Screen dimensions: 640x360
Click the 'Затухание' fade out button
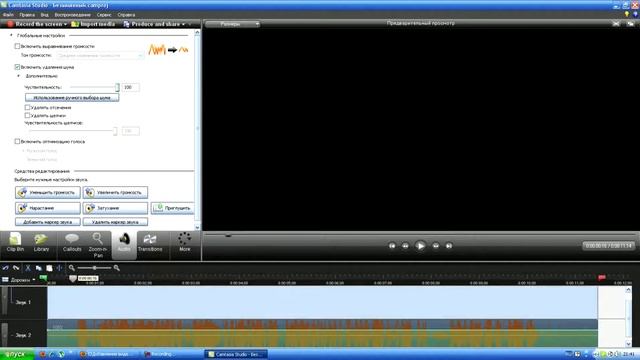(116, 208)
